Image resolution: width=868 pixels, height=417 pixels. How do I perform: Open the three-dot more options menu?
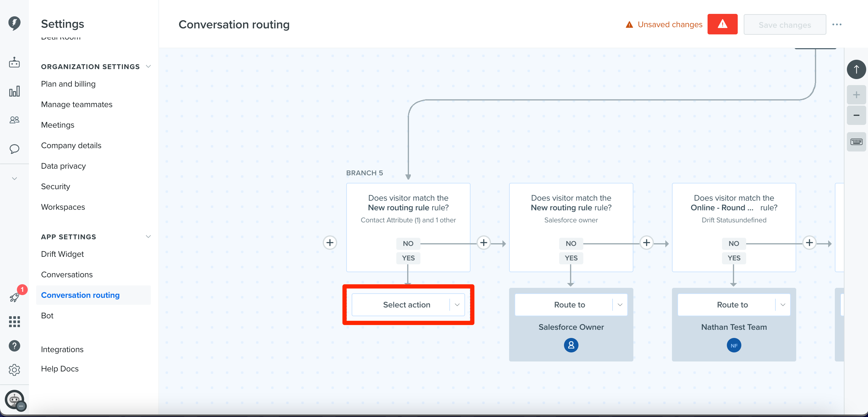pyautogui.click(x=837, y=25)
